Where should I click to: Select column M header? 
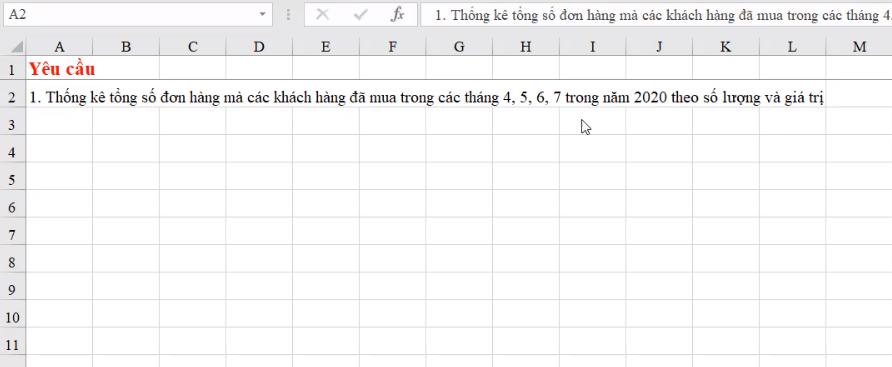coord(858,47)
